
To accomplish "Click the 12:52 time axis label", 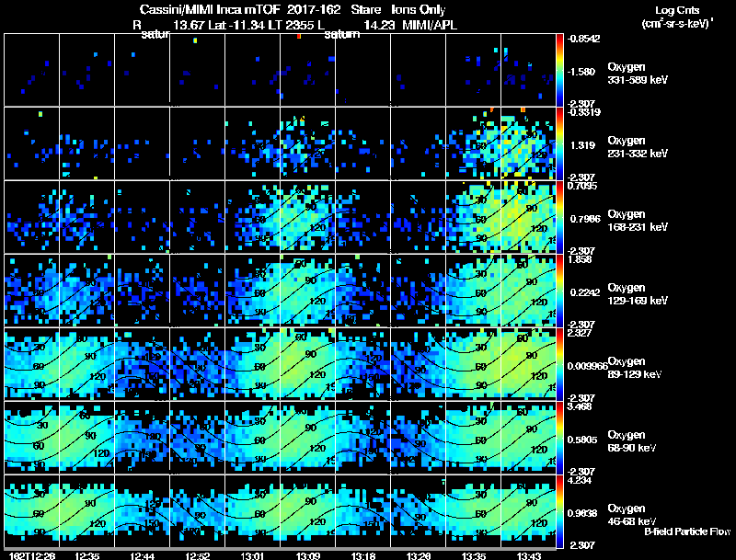I will click(197, 556).
